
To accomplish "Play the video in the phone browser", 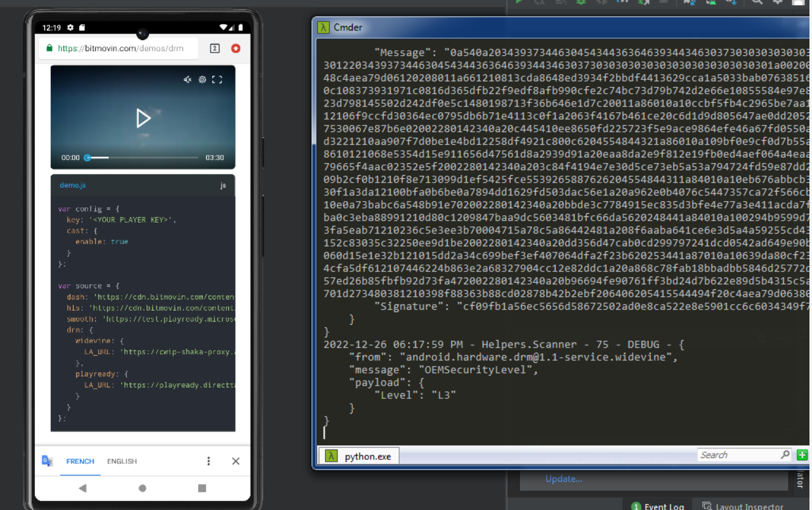I will pyautogui.click(x=143, y=118).
